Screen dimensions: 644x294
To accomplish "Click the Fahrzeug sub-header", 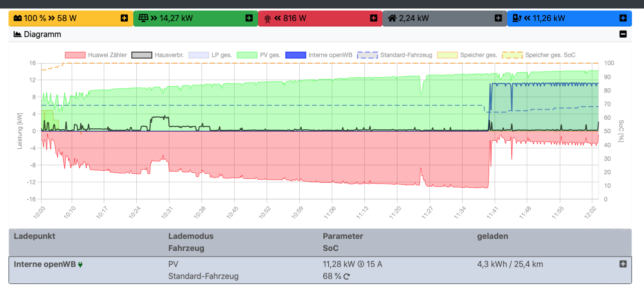I will pyautogui.click(x=186, y=248).
